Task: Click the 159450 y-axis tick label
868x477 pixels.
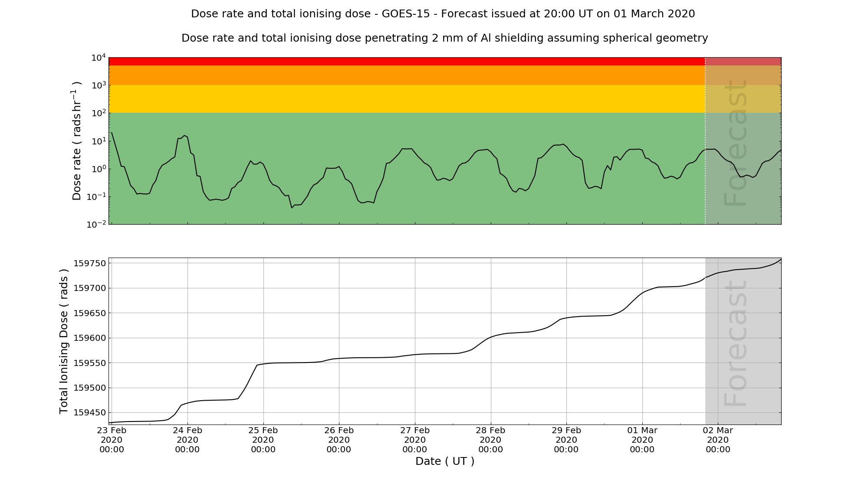Action: point(89,413)
